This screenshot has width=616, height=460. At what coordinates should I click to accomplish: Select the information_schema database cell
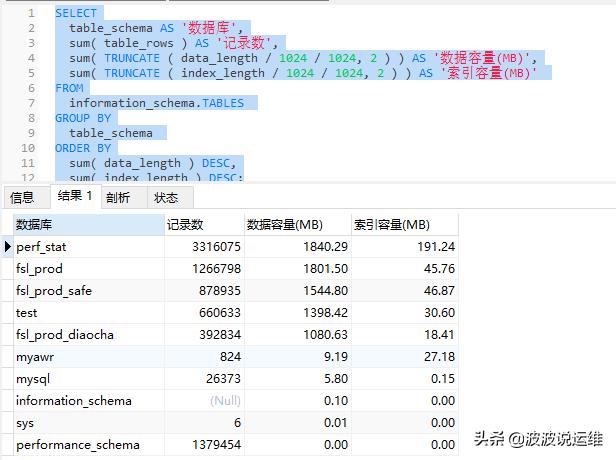(x=89, y=401)
